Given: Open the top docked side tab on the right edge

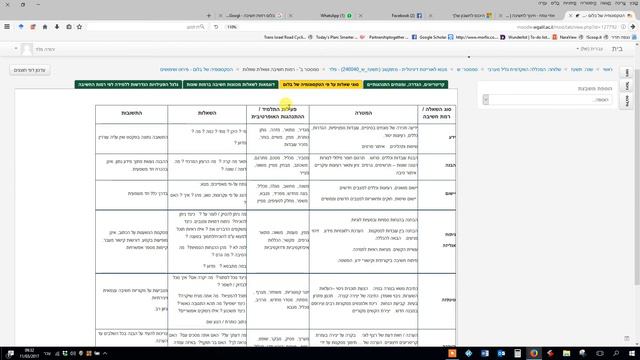Looking at the screenshot, I should click(627, 73).
